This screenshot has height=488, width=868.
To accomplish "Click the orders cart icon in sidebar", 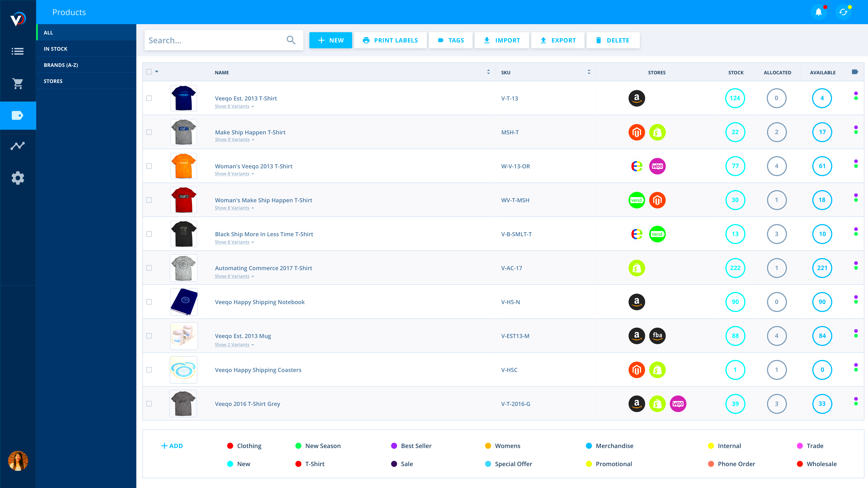I will [18, 83].
